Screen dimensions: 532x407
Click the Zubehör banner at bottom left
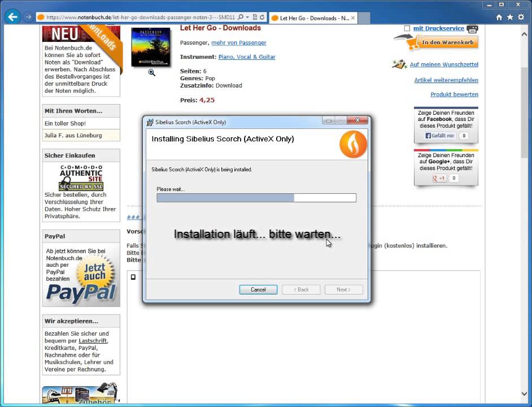[81, 394]
